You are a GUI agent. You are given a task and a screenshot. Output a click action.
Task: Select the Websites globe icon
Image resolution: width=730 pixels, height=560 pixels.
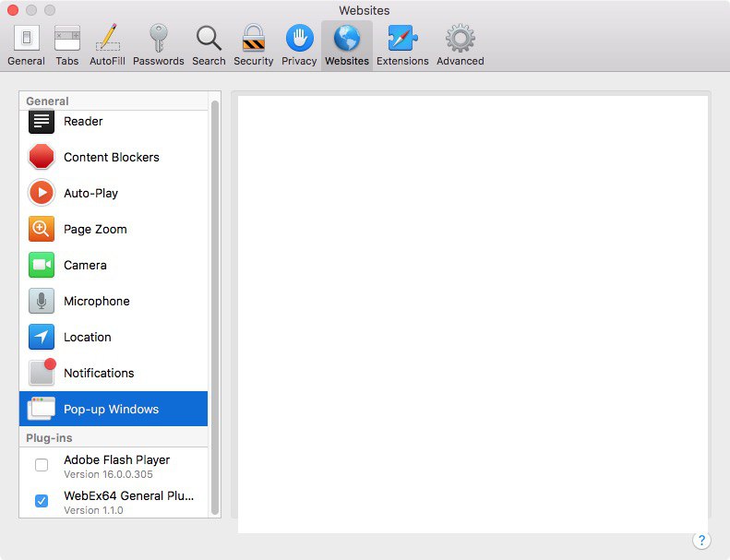347,38
